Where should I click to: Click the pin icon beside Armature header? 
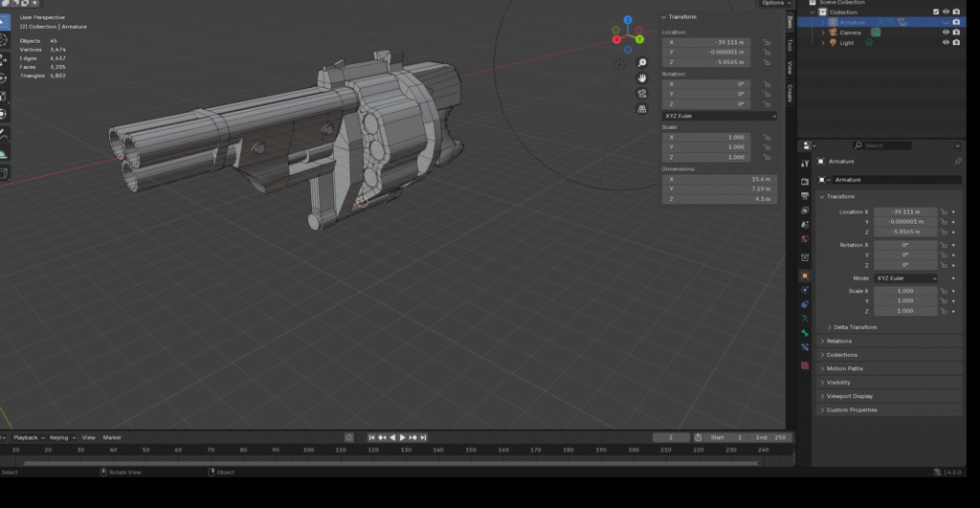[x=958, y=162]
